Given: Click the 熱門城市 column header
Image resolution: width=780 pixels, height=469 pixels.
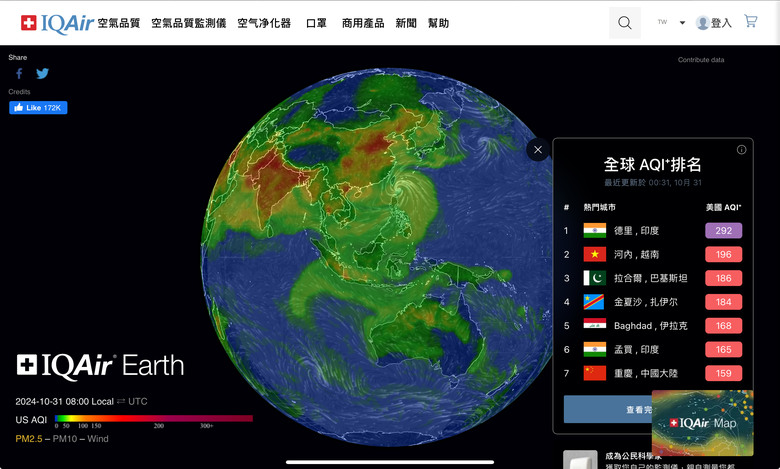Looking at the screenshot, I should [599, 207].
